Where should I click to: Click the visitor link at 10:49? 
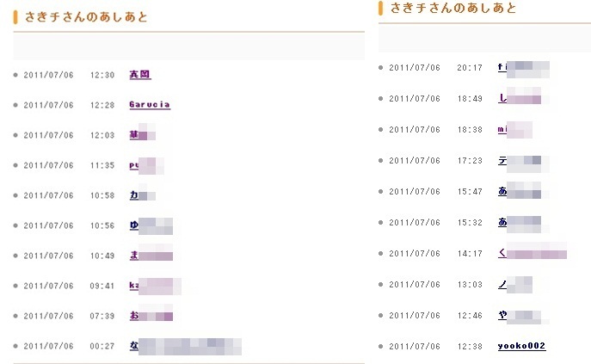[x=150, y=256]
